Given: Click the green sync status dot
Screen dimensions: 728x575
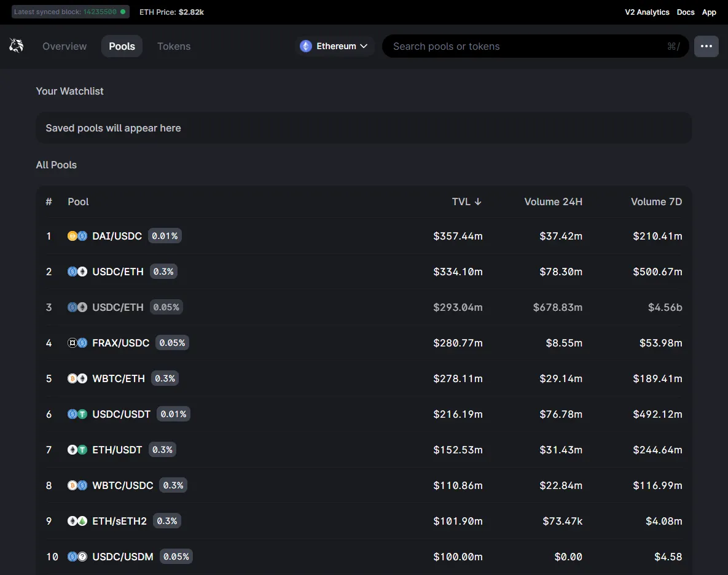Looking at the screenshot, I should 123,12.
